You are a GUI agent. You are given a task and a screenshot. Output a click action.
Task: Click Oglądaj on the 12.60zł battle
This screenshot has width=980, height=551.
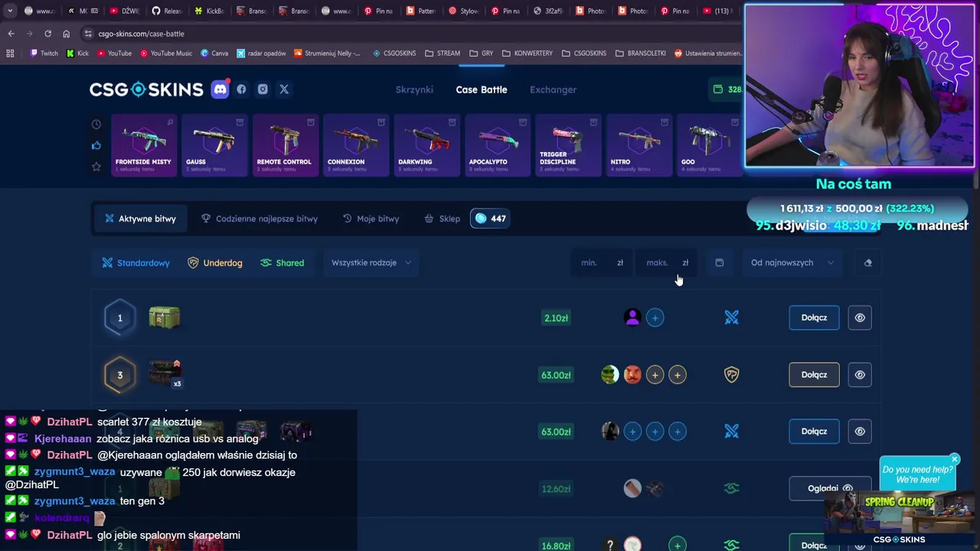pos(829,488)
